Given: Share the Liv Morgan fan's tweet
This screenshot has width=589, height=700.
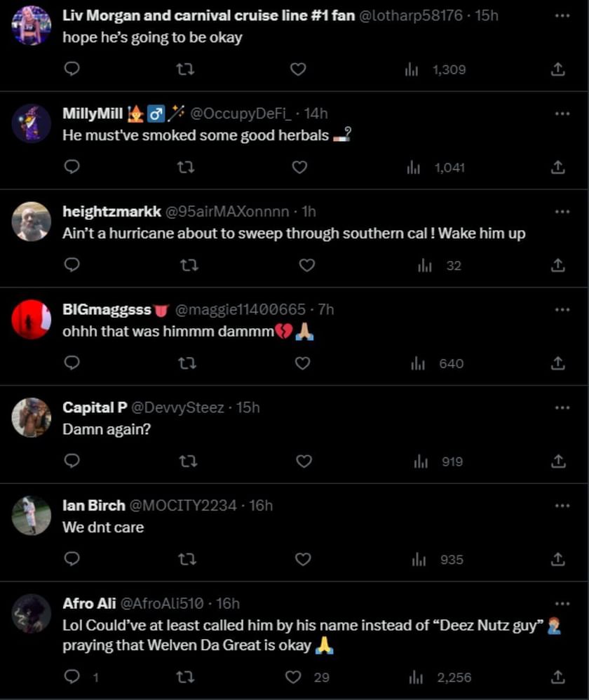Looking at the screenshot, I should pos(557,69).
